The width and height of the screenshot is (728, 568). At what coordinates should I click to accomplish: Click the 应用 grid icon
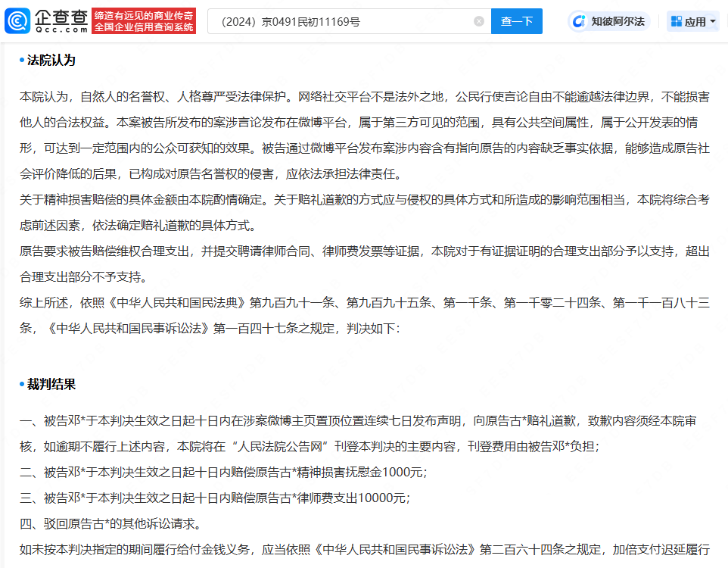[x=677, y=21]
